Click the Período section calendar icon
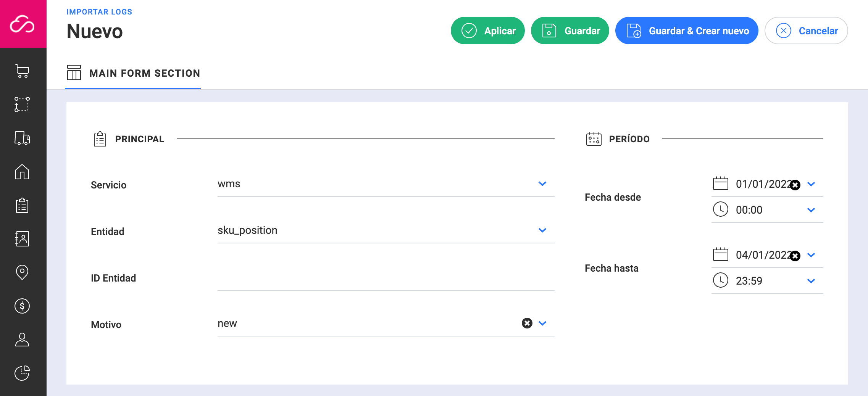 click(x=594, y=139)
